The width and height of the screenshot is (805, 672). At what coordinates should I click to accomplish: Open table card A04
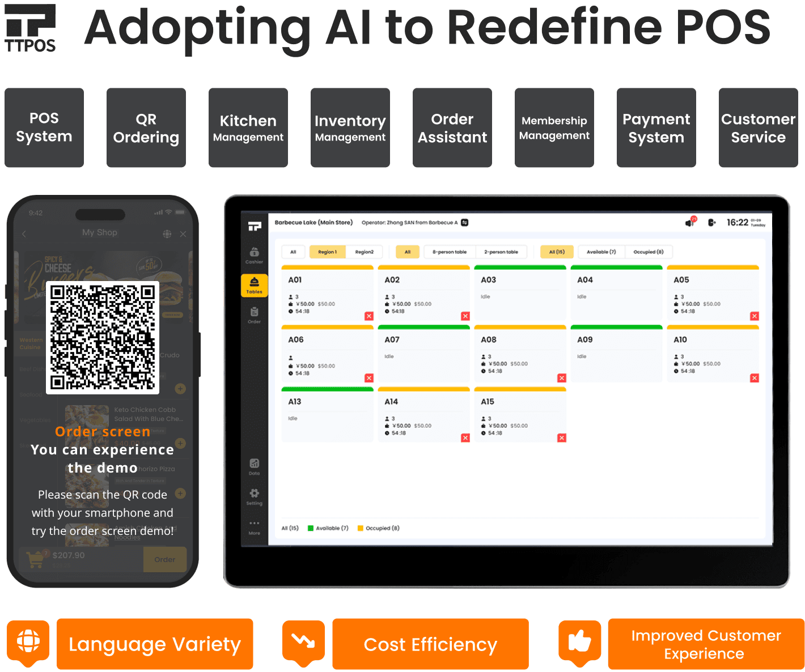[616, 293]
